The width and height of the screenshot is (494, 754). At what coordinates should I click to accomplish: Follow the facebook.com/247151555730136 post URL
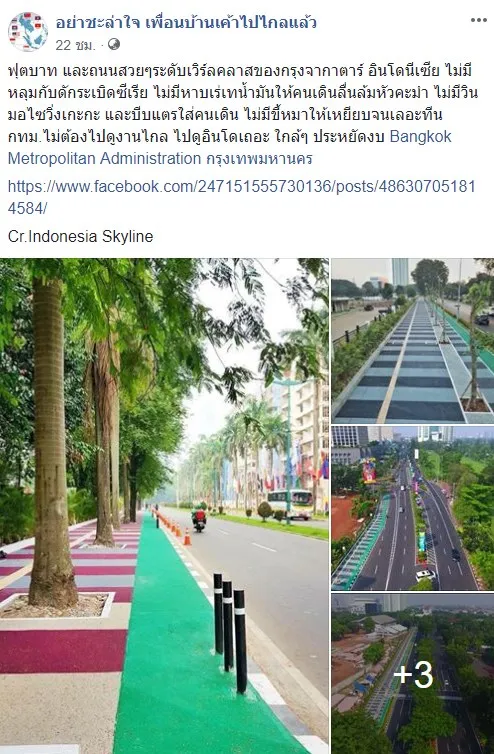(x=241, y=197)
